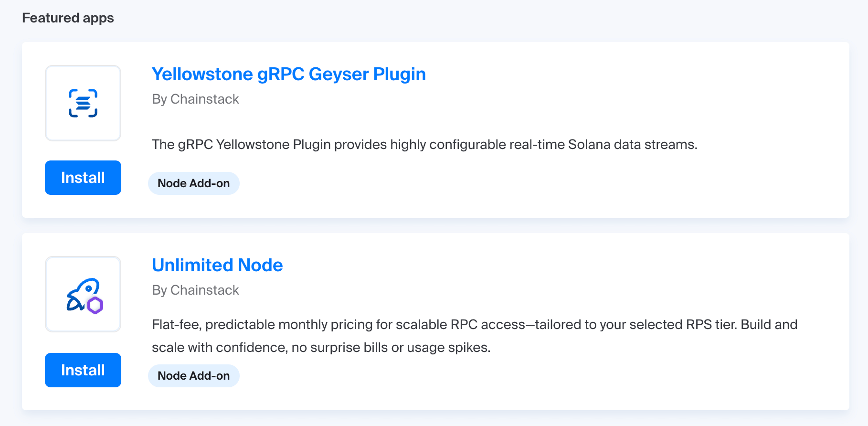Click the Node Add-on tag under Yellowstone plugin
This screenshot has width=868, height=426.
[193, 183]
